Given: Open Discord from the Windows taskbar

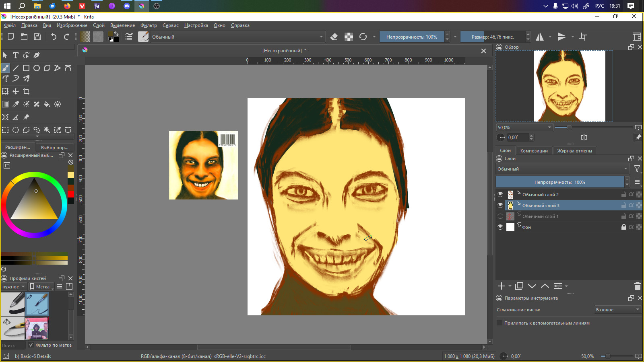Looking at the screenshot, I should click(127, 6).
